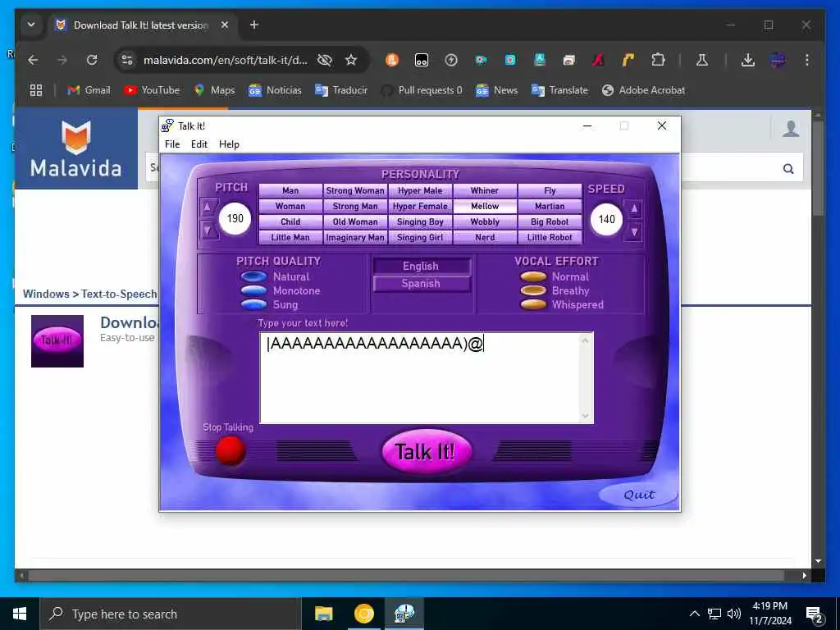Set vocal effort to Breathy

tap(533, 290)
